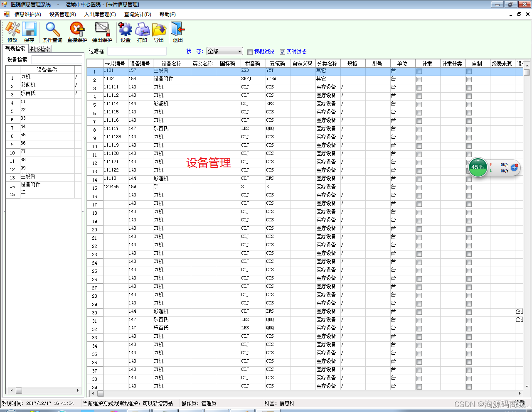The image size is (532, 412).
Task: Open 帮助(E) menu
Action: pos(167,15)
